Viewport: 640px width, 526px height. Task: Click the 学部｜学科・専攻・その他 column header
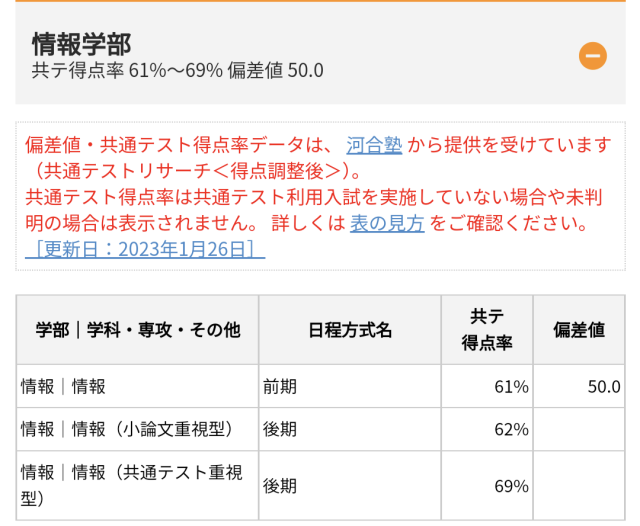pos(138,330)
